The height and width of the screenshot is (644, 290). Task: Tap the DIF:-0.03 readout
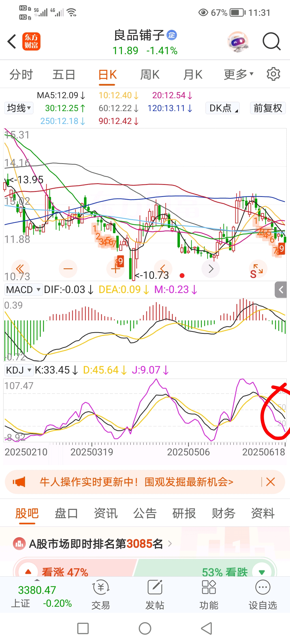(x=68, y=290)
